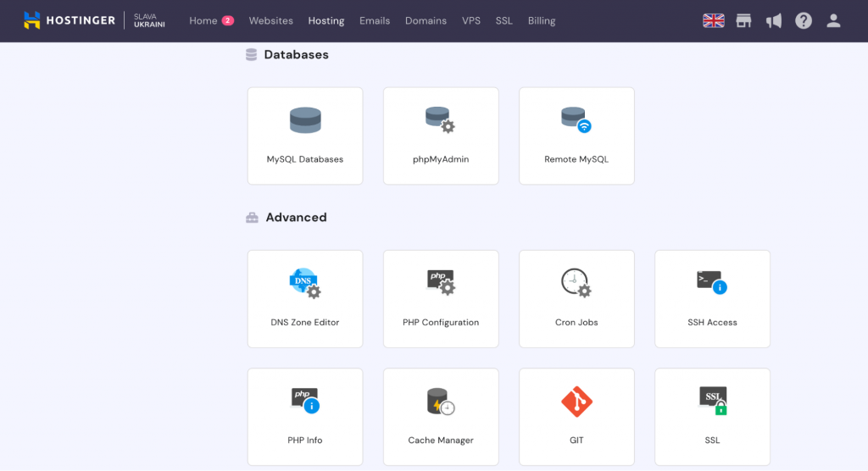Open the PHP Info tile
868x471 pixels.
tap(305, 416)
